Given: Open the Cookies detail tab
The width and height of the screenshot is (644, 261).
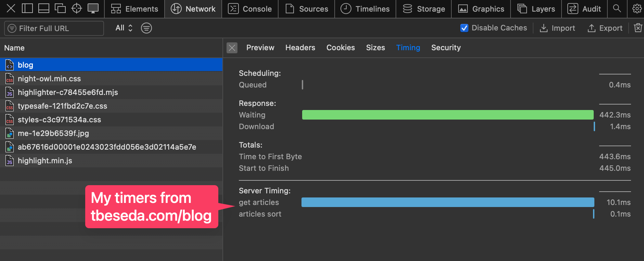Looking at the screenshot, I should (x=340, y=47).
